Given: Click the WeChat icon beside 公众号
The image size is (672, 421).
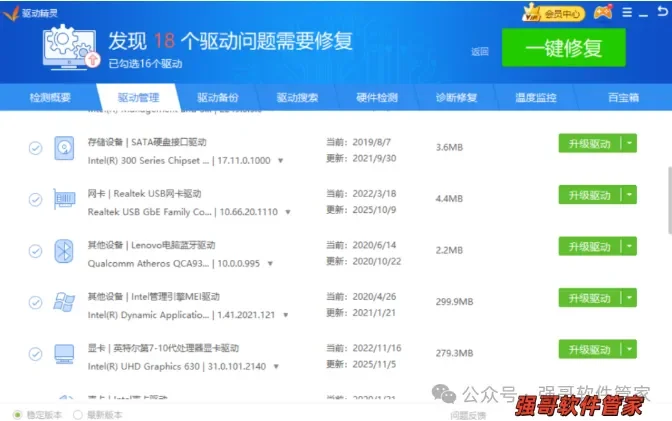Looking at the screenshot, I should (x=444, y=393).
